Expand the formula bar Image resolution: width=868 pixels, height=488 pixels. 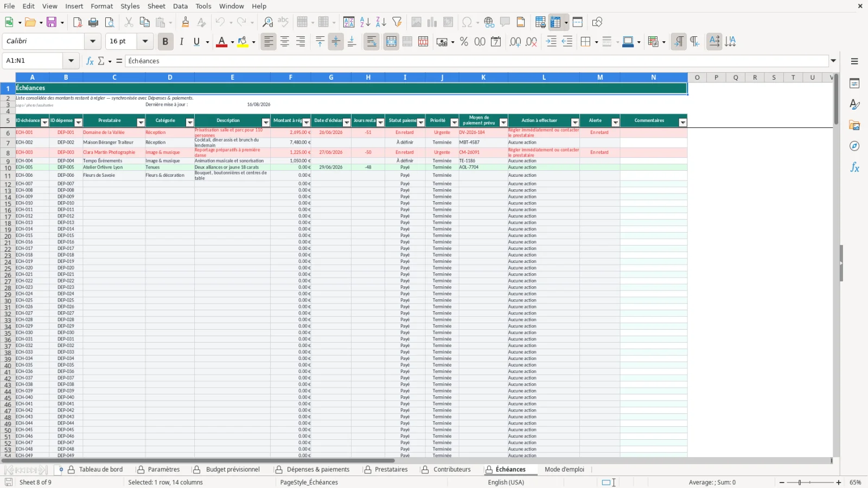coord(833,61)
